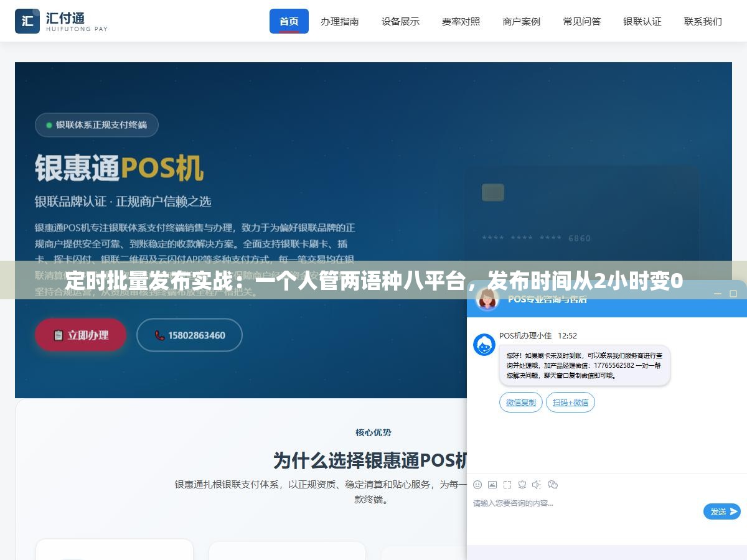747x560 pixels.
Task: Click the POS专业咨询与售后 chat title
Action: pyautogui.click(x=547, y=299)
